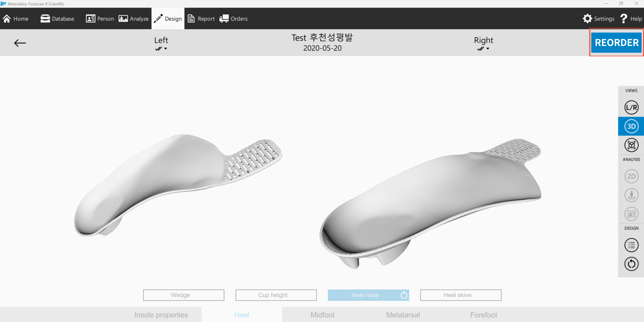Click the Left double-checkmark status icon
Image resolution: width=644 pixels, height=322 pixels.
point(159,49)
